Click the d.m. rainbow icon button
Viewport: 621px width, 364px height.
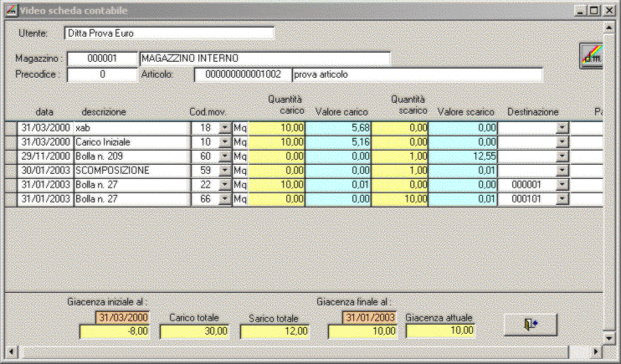pyautogui.click(x=592, y=56)
